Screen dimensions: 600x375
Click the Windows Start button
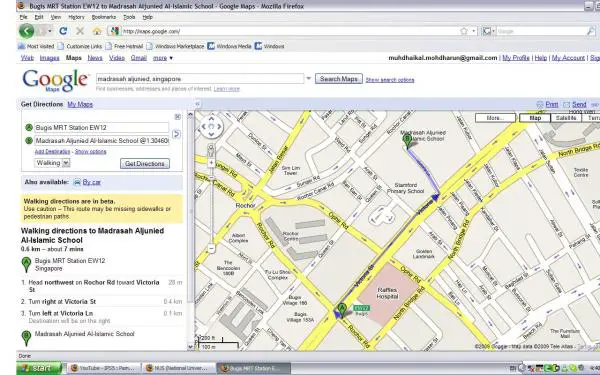[39, 368]
